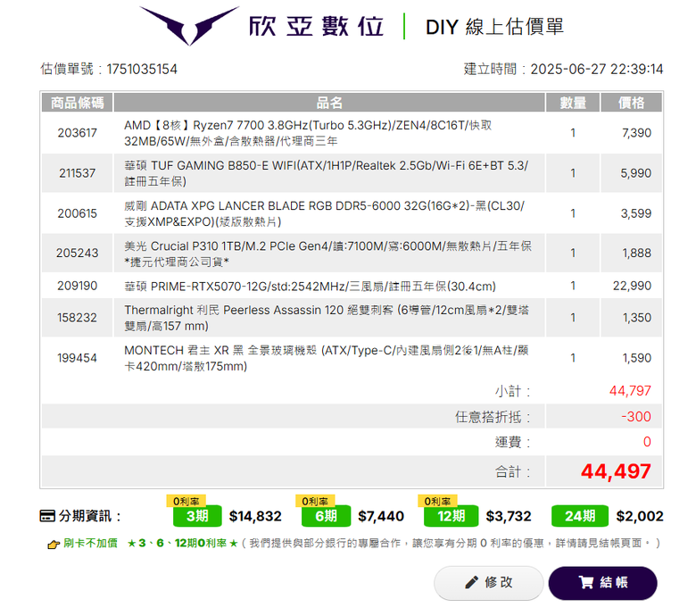Click the $3,732 installment amount

[x=509, y=516]
